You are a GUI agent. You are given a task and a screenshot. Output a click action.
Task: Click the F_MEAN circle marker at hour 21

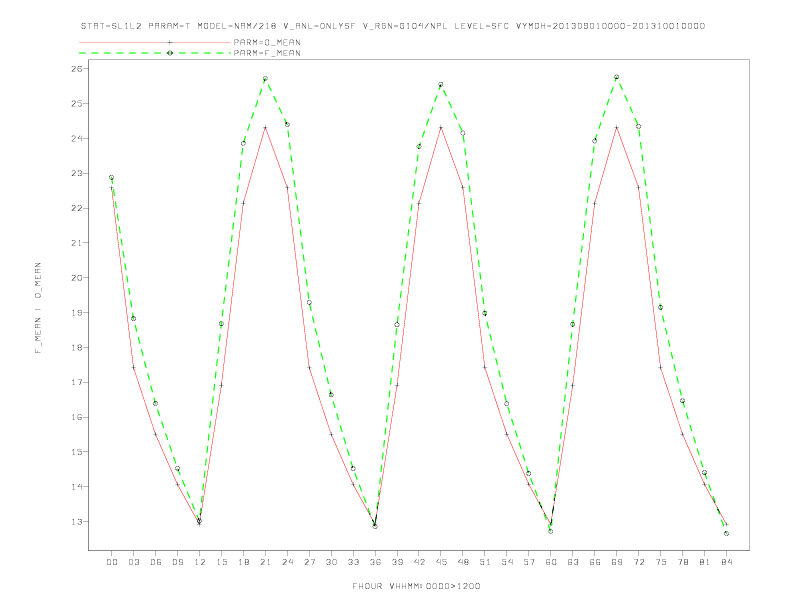[265, 79]
